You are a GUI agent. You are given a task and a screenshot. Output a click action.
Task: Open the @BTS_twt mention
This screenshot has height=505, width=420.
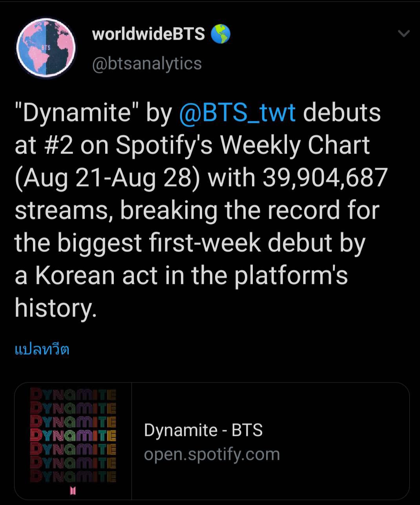[x=237, y=112]
